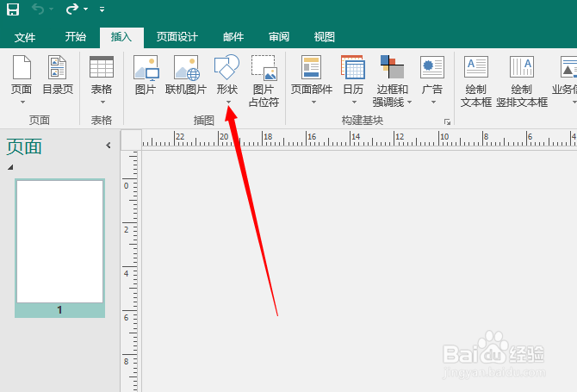The image size is (577, 392).
Task: Expand the 日历 dropdown arrow
Action: point(354,102)
